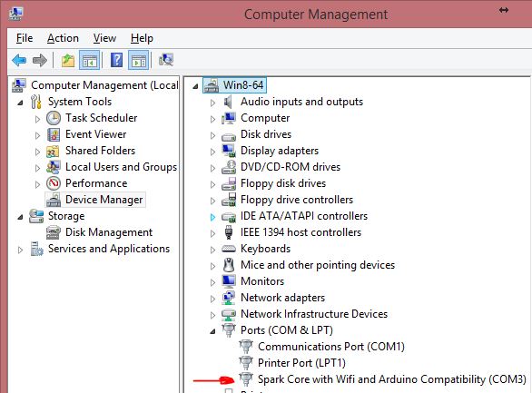
Task: Expand the Disk drives category
Action: pos(212,135)
